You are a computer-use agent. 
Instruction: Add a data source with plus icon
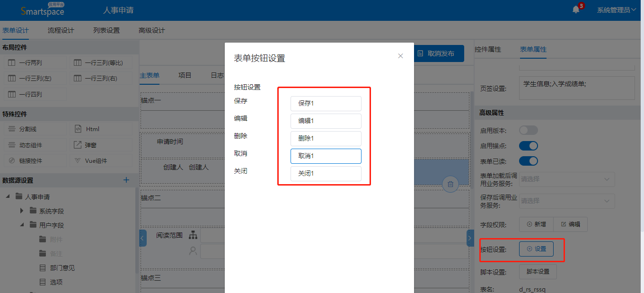[126, 180]
